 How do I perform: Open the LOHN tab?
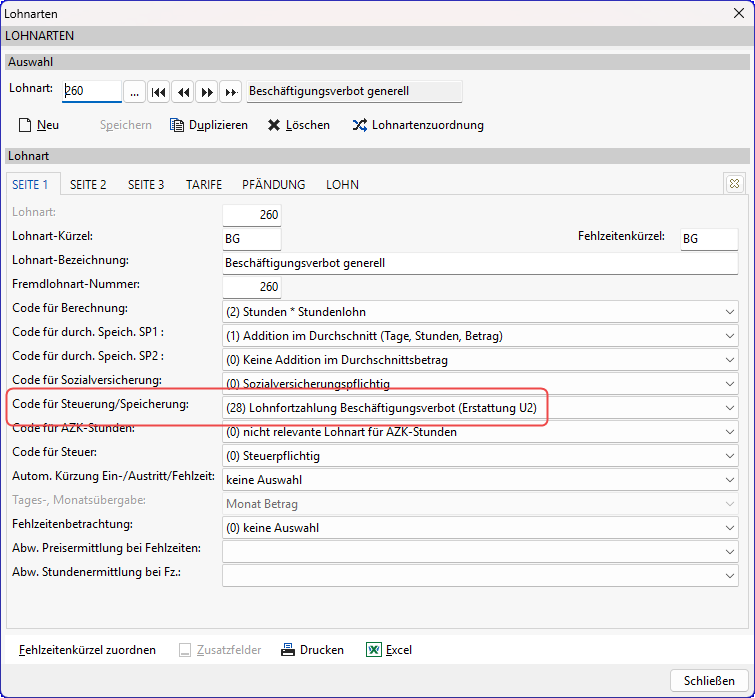coord(342,185)
